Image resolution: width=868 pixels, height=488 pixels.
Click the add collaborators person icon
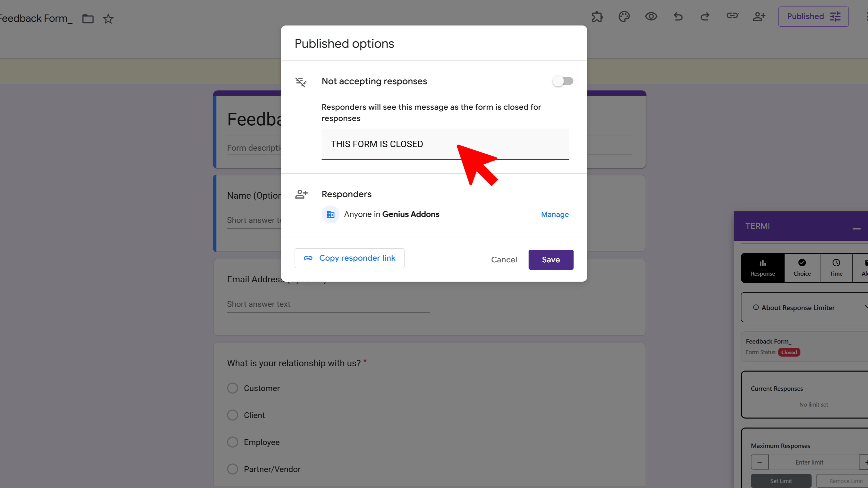click(x=759, y=16)
